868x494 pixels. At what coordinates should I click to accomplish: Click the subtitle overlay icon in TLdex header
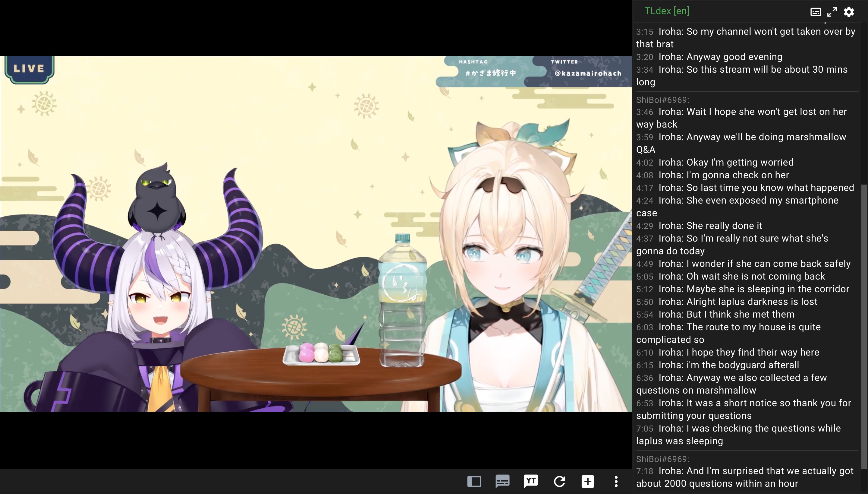pos(816,12)
